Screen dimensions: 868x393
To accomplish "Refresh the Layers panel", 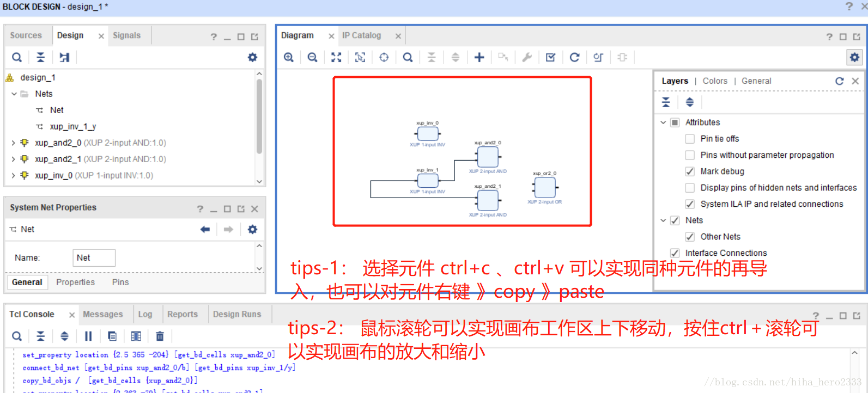I will point(840,81).
